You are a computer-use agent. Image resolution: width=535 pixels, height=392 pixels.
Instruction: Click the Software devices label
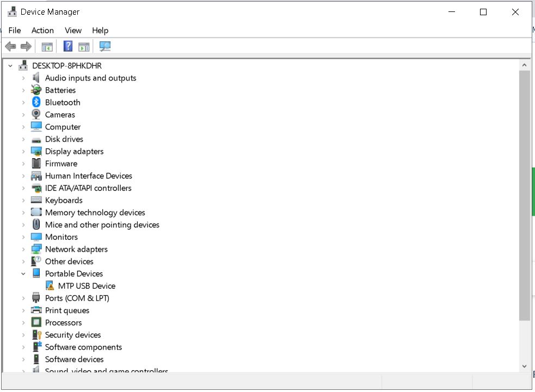(x=75, y=359)
